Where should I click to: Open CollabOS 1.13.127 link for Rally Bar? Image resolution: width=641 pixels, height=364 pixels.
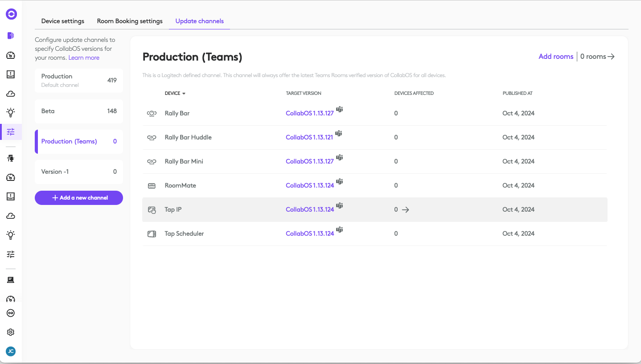point(310,113)
